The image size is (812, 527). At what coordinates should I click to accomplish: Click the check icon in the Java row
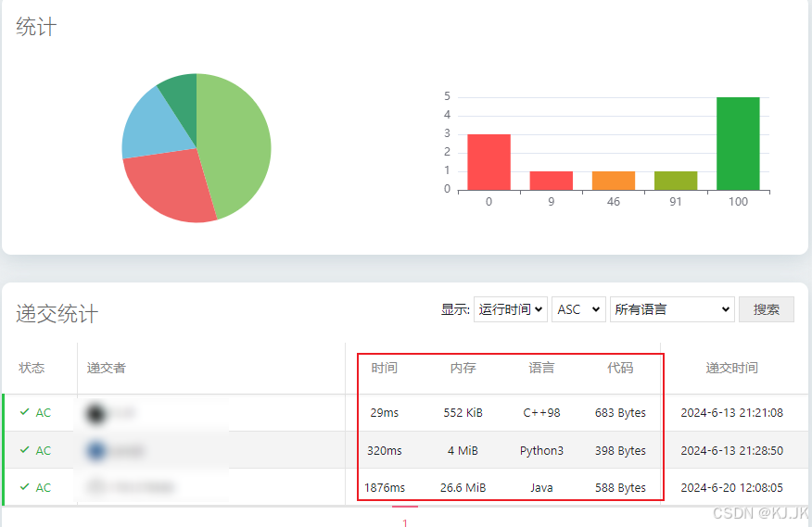click(24, 487)
